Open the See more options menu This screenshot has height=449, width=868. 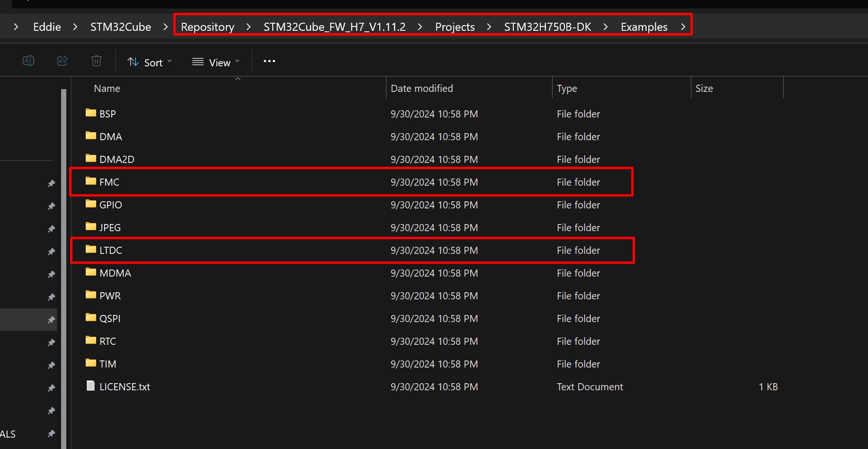point(269,61)
